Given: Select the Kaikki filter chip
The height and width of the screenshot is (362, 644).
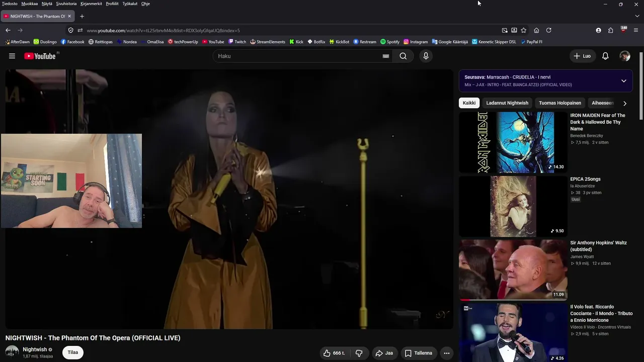Looking at the screenshot, I should (469, 103).
